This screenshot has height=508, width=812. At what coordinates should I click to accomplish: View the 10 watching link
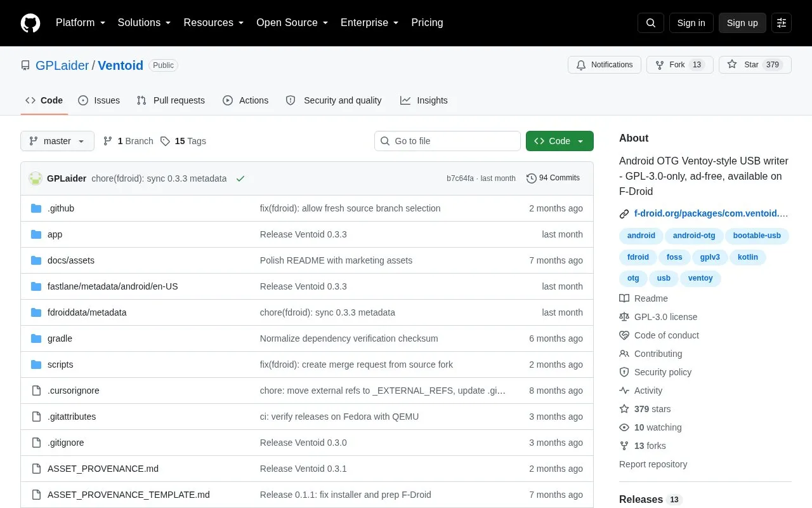point(650,427)
